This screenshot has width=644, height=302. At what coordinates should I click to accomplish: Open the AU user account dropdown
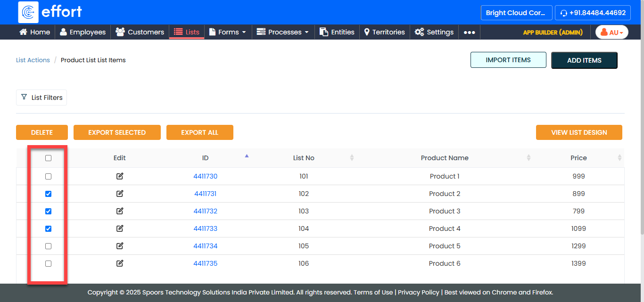[611, 33]
